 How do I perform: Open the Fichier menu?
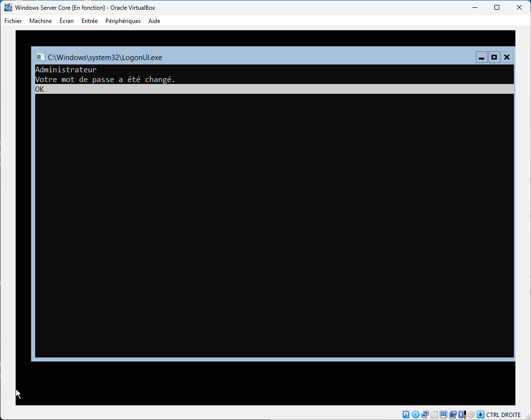13,21
